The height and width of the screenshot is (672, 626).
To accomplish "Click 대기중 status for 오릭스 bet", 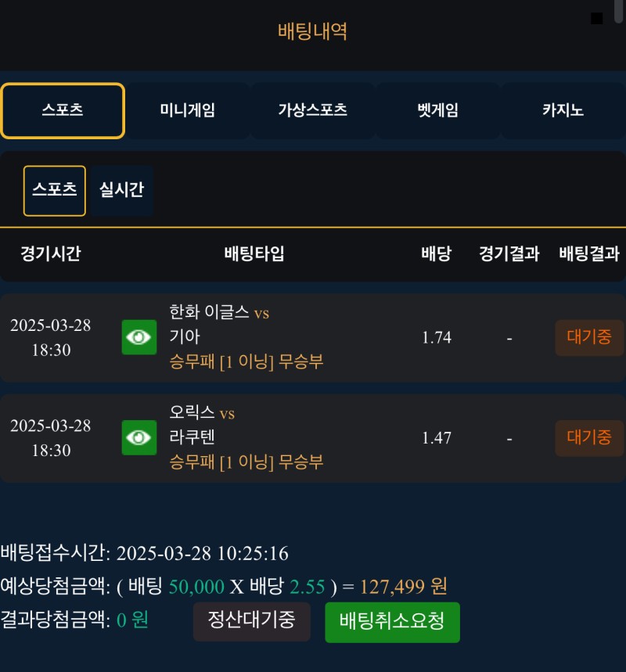I will [x=589, y=437].
